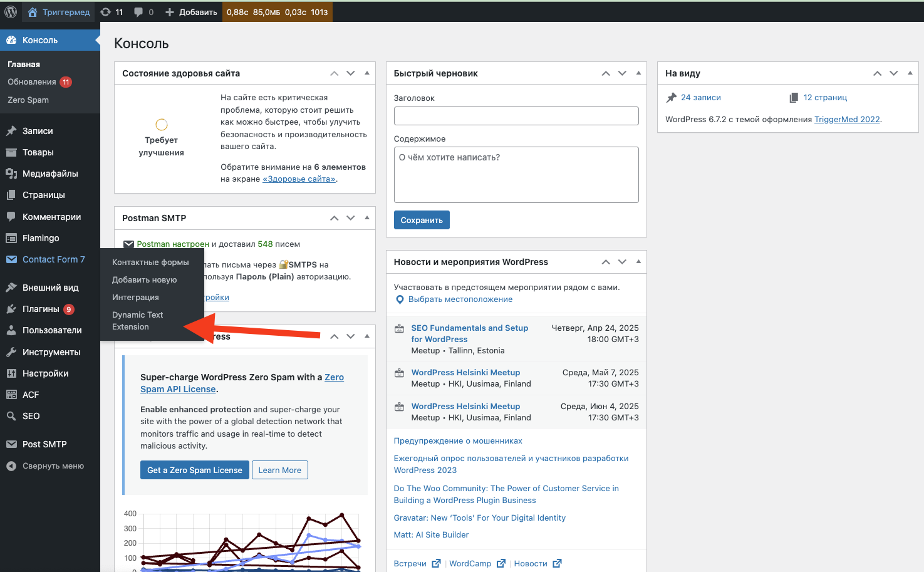924x572 pixels.
Task: Open the SEO magnifier icon
Action: pyautogui.click(x=11, y=416)
